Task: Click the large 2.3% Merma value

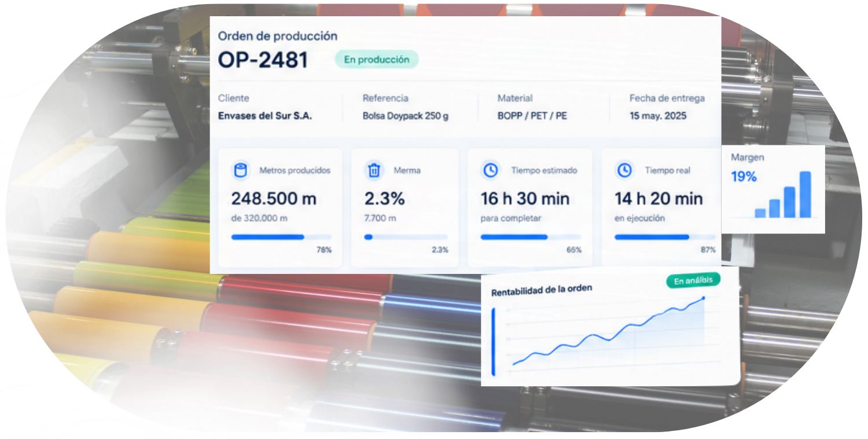Action: pos(384,199)
